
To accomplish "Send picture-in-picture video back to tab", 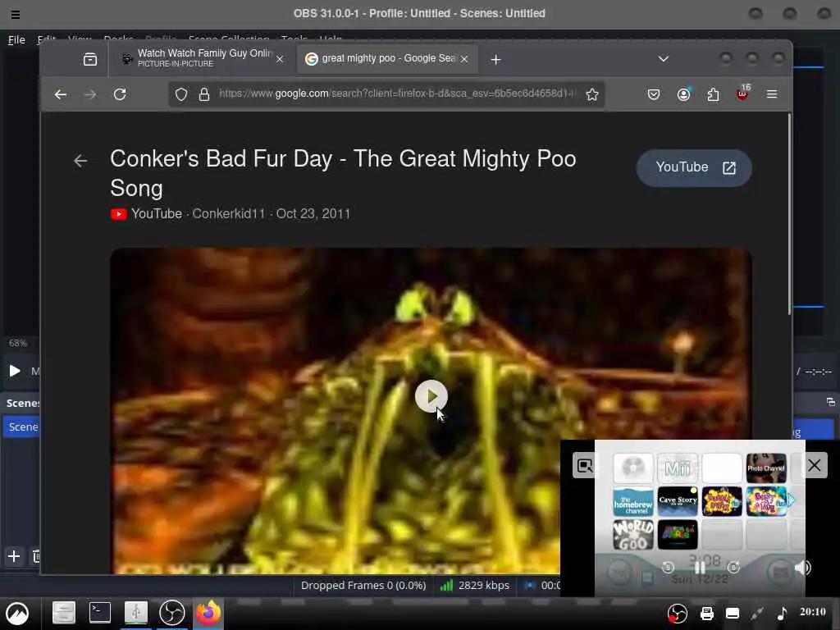I will 584,466.
